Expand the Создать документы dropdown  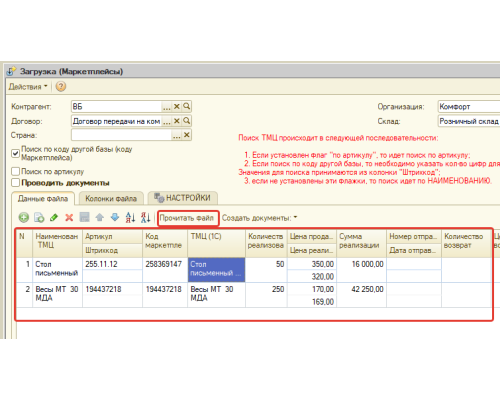click(259, 218)
